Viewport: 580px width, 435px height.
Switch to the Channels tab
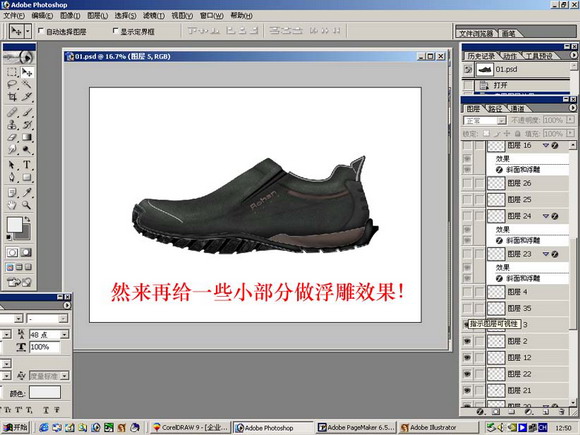coord(517,109)
